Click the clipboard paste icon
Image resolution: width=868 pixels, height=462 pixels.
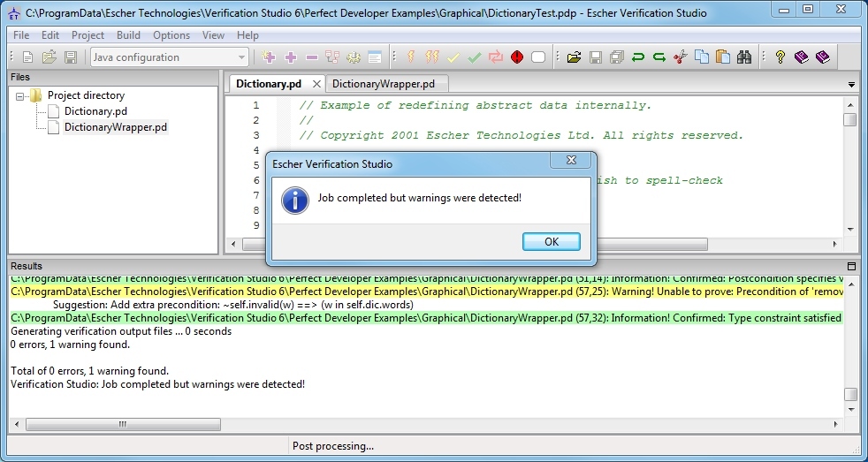[x=722, y=57]
